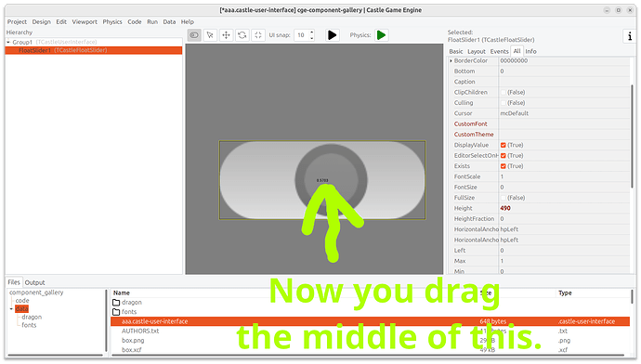Select the interact mode tool icon

coord(194,35)
